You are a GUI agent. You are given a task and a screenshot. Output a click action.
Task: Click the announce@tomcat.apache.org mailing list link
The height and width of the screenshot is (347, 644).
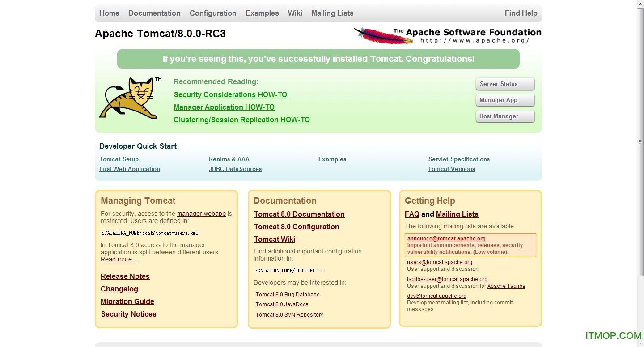[446, 239]
